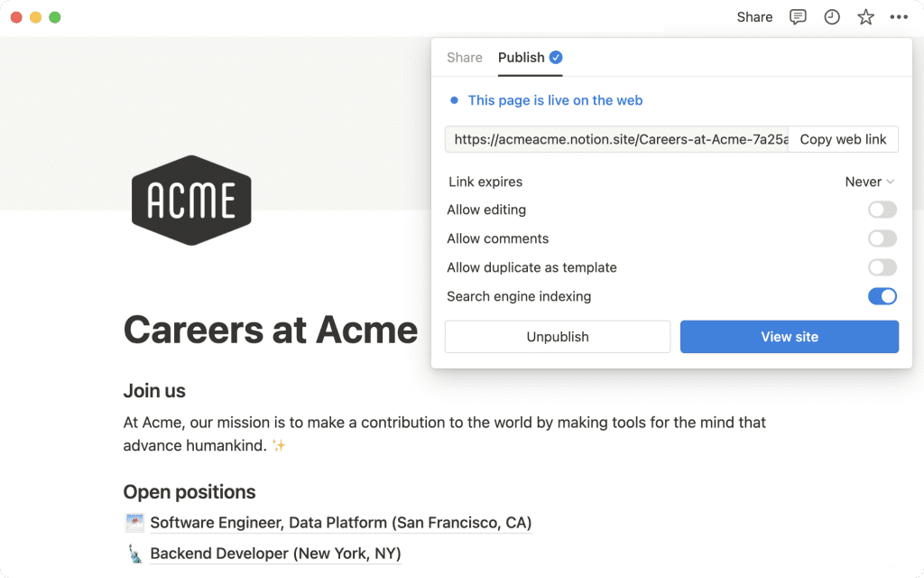Copy the web link
924x578 pixels.
tap(844, 139)
